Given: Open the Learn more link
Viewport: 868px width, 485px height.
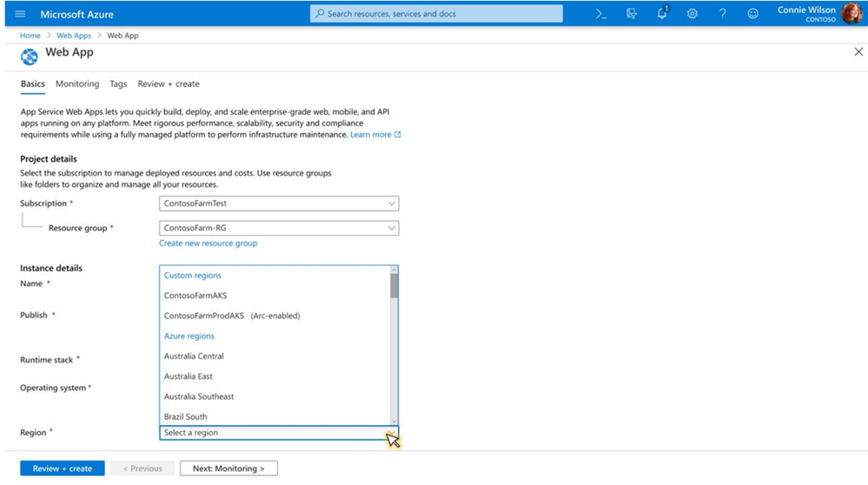Looking at the screenshot, I should pos(375,135).
